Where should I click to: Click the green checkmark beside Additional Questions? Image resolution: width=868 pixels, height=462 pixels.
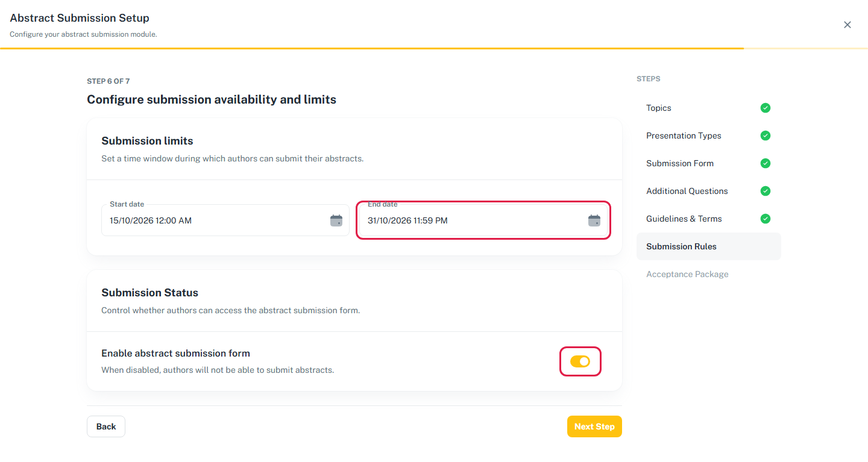766,191
